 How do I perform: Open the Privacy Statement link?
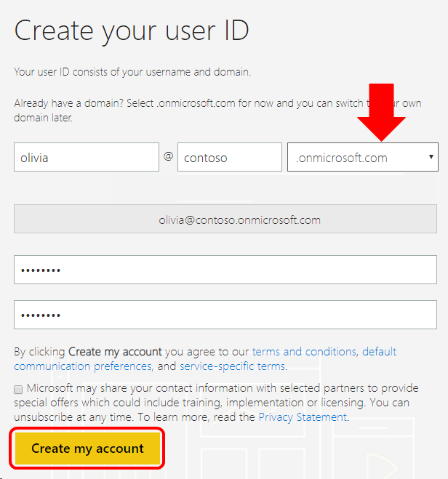(303, 417)
